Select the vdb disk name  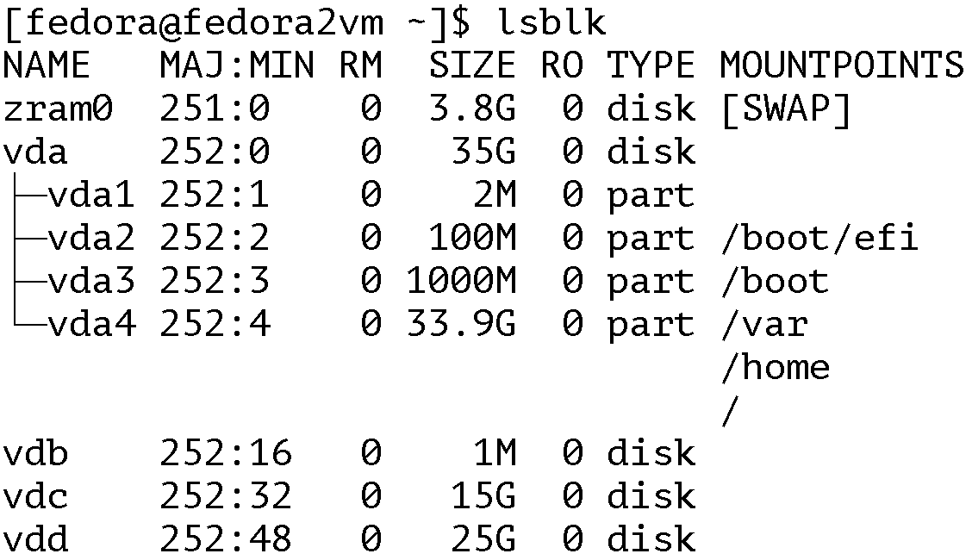[35, 454]
